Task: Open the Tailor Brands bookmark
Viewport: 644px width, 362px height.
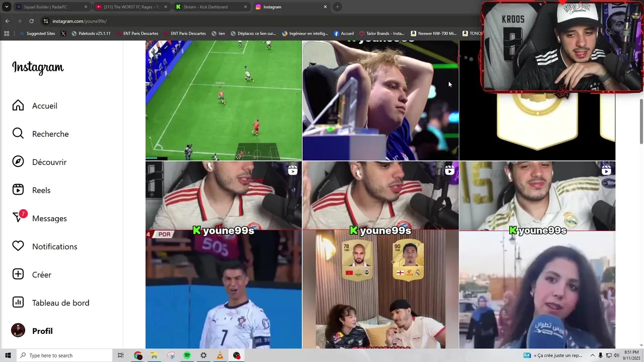Action: (x=382, y=34)
